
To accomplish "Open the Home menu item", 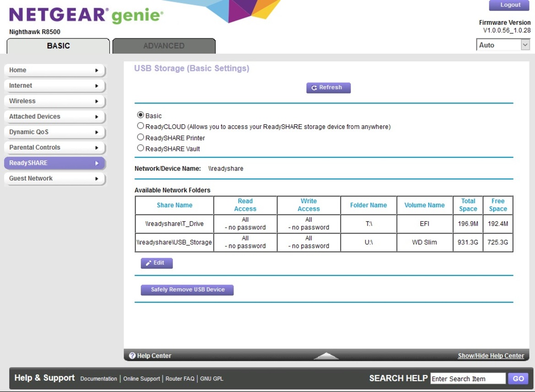I will click(x=54, y=70).
